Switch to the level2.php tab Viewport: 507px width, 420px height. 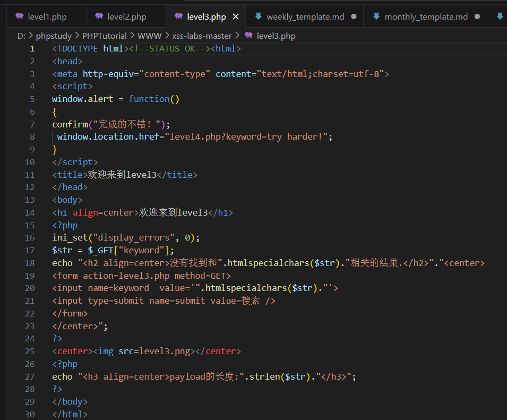tap(126, 16)
